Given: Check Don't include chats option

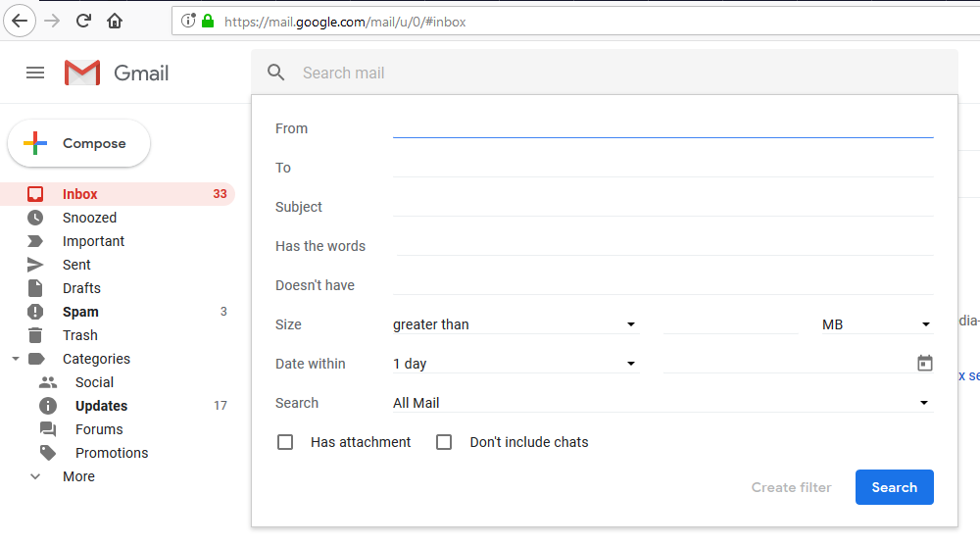Looking at the screenshot, I should (x=444, y=442).
